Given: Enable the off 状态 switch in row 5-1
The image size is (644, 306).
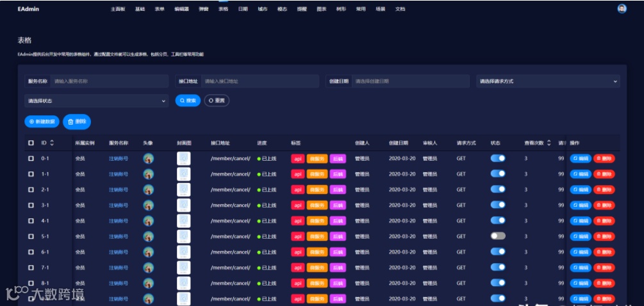Looking at the screenshot, I should [498, 236].
